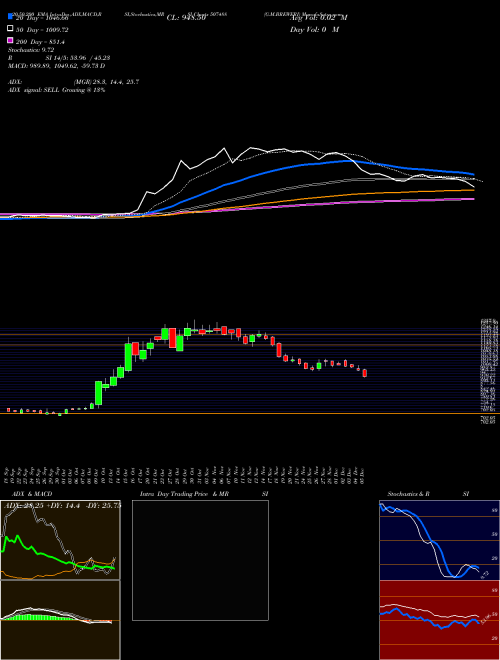Click the MACD histogram panel
Image resolution: width=500 pixels, height=660 pixels.
60,620
